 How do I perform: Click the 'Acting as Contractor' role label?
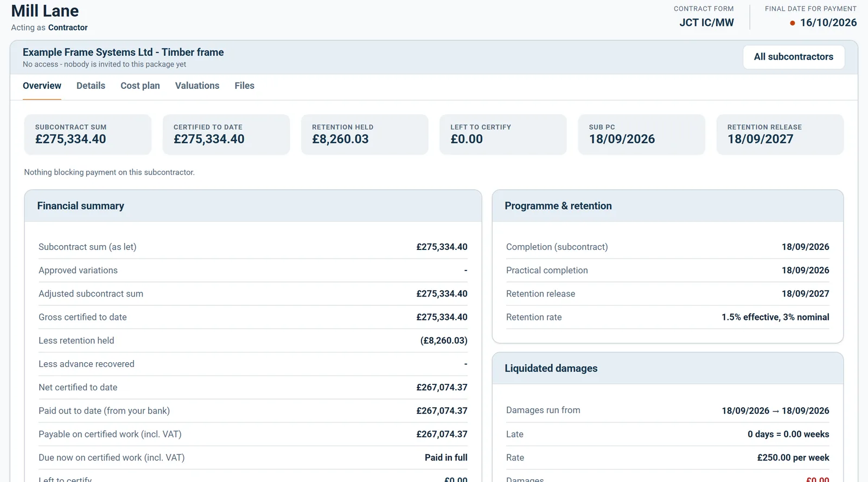(49, 28)
